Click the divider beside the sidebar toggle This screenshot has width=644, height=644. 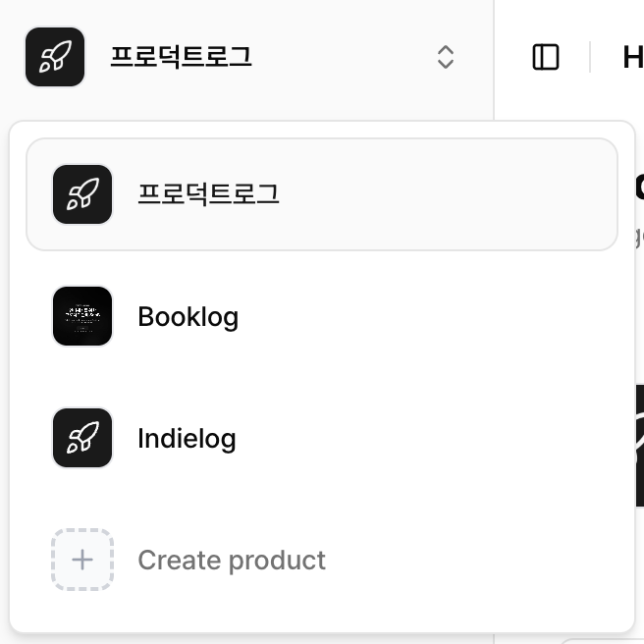[x=590, y=57]
